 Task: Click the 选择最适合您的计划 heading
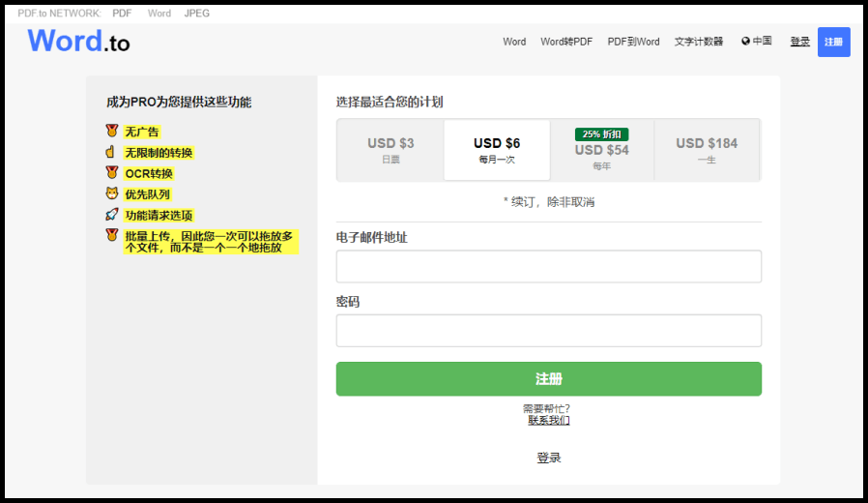click(x=390, y=102)
